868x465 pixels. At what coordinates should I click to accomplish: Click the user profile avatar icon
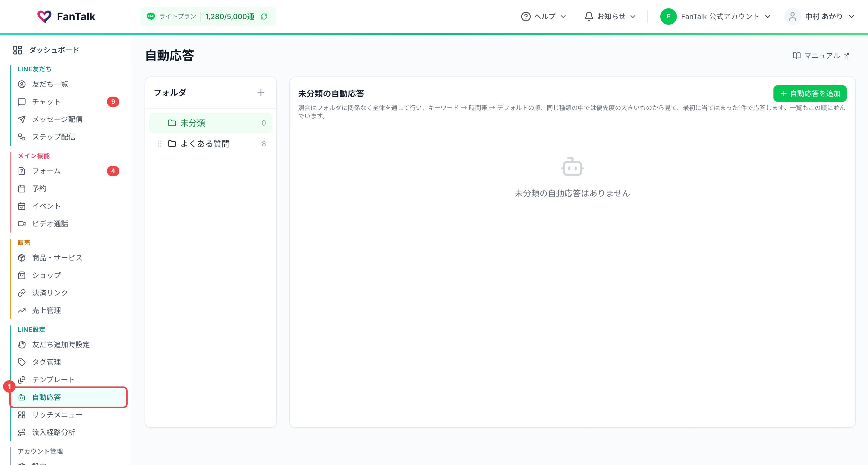[x=793, y=17]
